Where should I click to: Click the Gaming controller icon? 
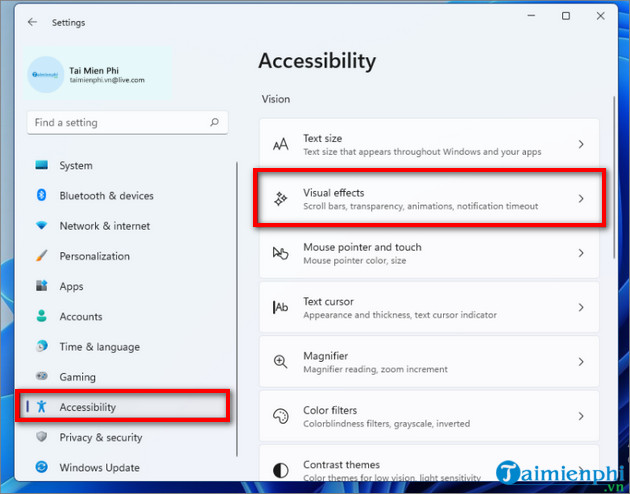pos(41,376)
